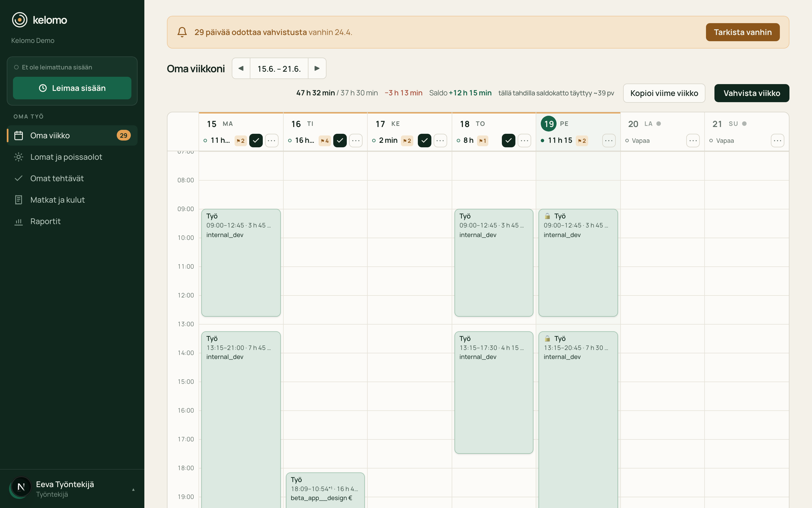Go to next week arrow
812x508 pixels.
click(x=317, y=69)
